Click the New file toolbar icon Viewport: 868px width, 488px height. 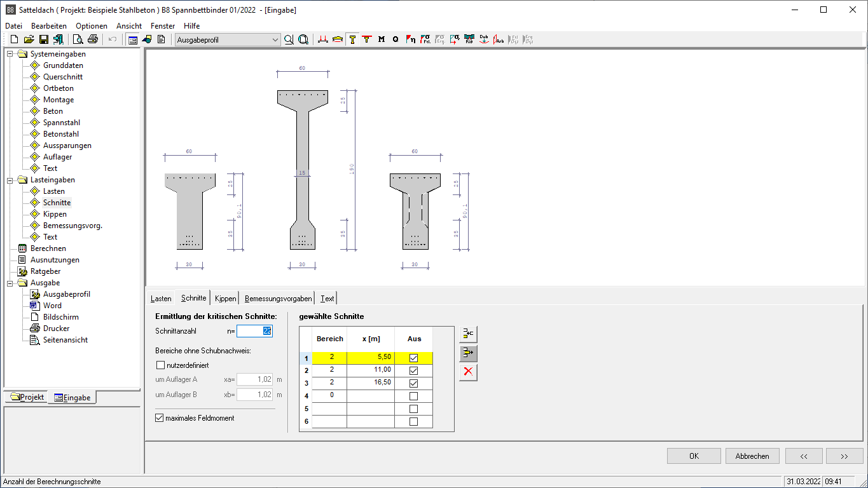tap(14, 39)
